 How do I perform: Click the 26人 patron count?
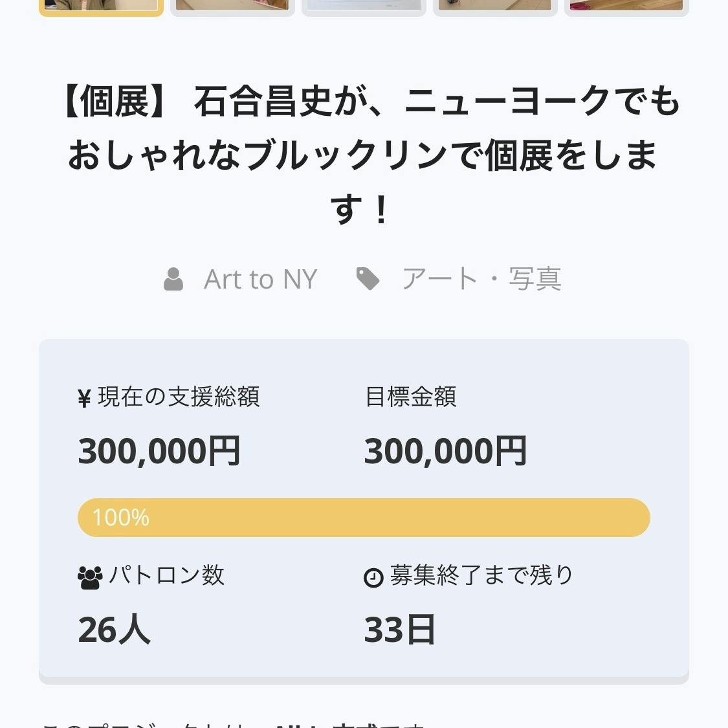pos(114,630)
